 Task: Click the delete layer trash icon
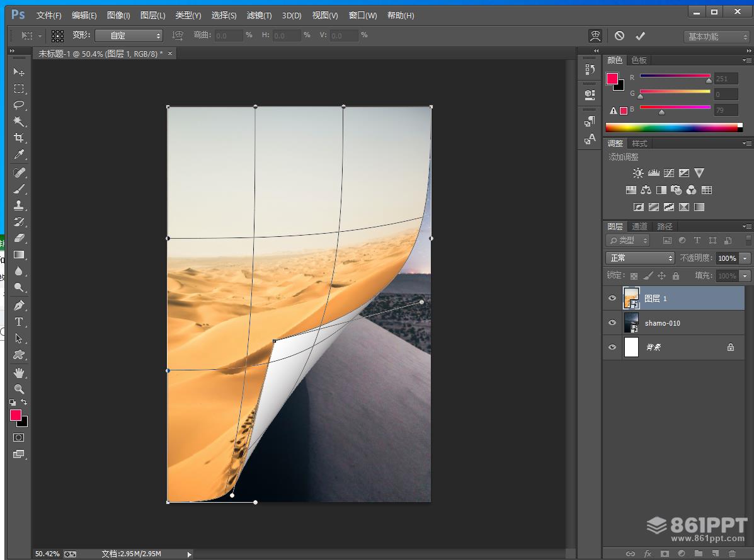732,554
